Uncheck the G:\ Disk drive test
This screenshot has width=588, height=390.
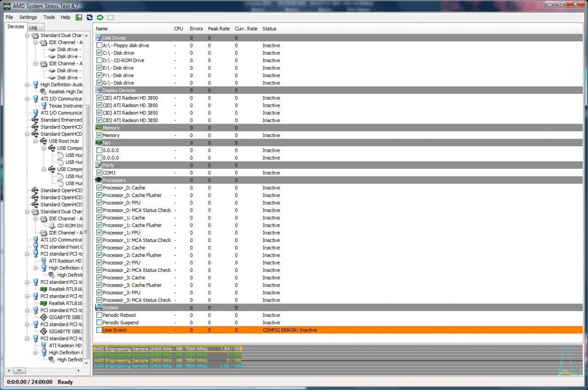click(99, 83)
